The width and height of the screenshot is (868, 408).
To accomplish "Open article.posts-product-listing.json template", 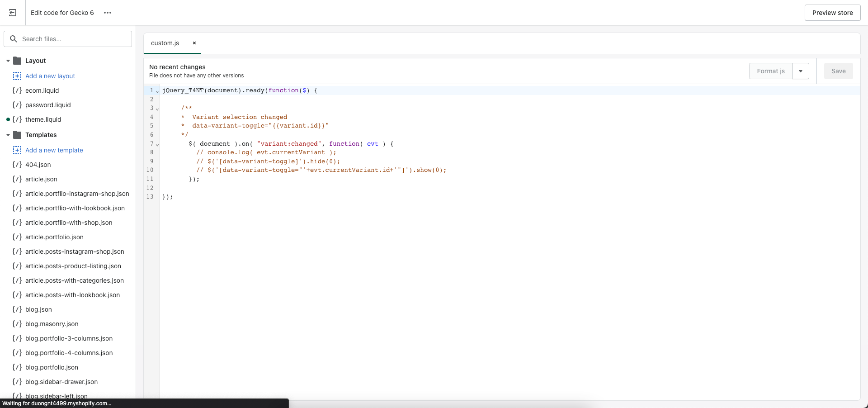I will [x=73, y=266].
